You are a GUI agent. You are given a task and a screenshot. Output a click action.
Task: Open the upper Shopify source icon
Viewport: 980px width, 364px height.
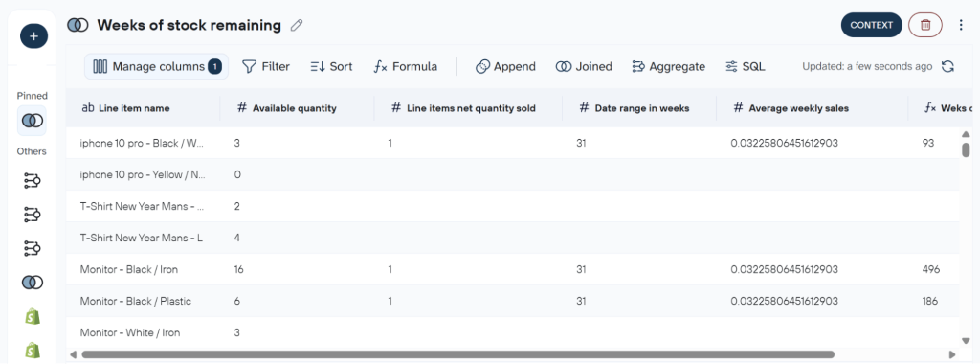(x=32, y=316)
